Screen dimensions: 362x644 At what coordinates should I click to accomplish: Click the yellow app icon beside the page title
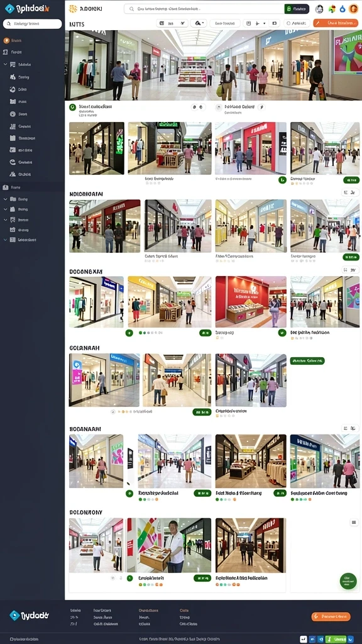pyautogui.click(x=73, y=9)
